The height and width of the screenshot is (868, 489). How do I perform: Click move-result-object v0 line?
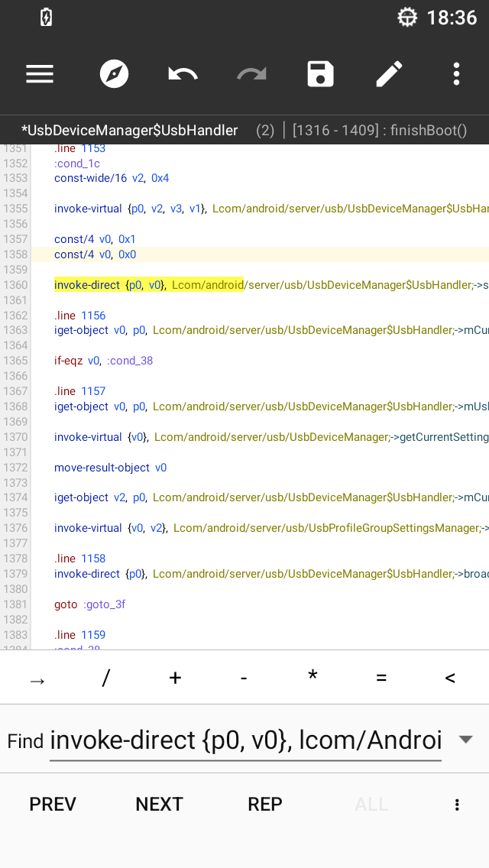110,468
